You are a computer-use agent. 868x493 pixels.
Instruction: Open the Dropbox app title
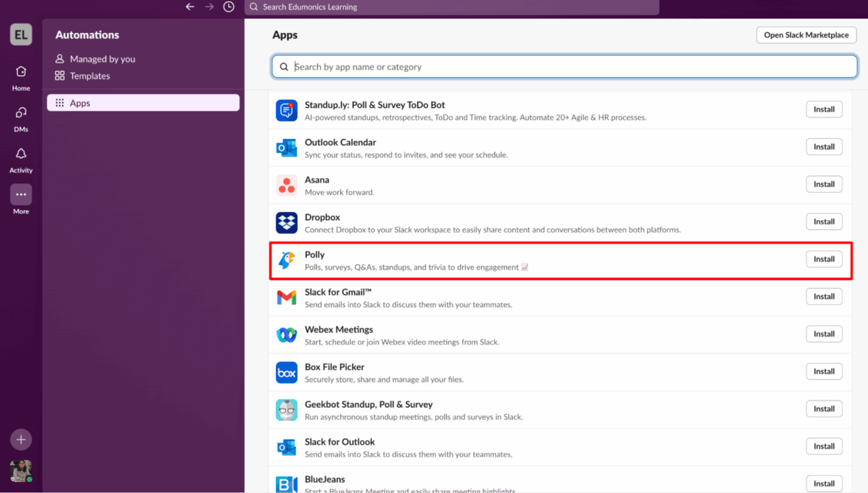tap(322, 217)
